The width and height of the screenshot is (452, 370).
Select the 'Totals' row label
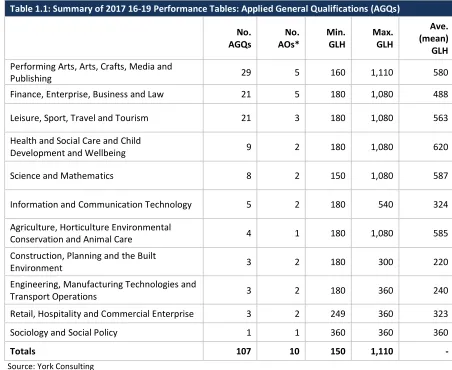[x=23, y=351]
